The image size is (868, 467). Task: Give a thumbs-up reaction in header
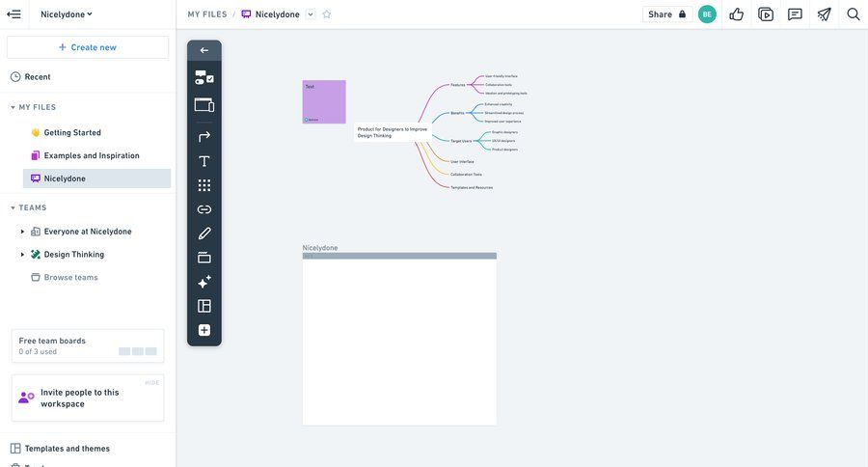click(x=736, y=14)
